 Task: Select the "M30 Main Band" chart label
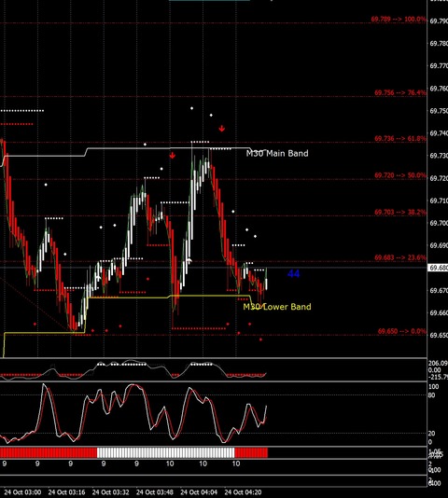tap(277, 153)
